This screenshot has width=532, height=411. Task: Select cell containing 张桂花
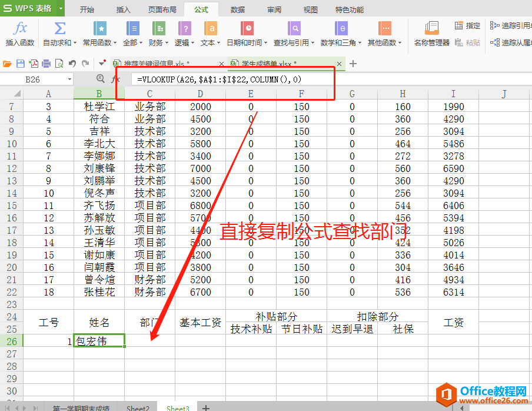click(x=99, y=292)
